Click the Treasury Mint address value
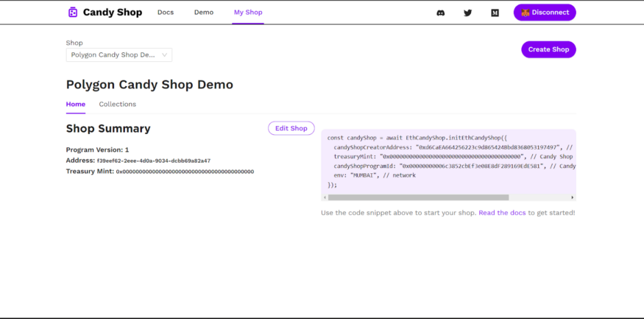Viewport: 644px width, 319px height. (x=185, y=172)
